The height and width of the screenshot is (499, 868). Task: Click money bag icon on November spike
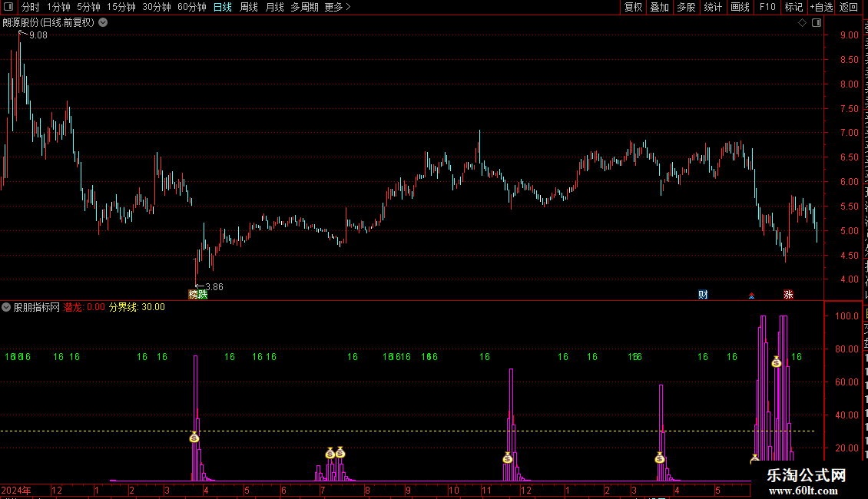pyautogui.click(x=508, y=458)
